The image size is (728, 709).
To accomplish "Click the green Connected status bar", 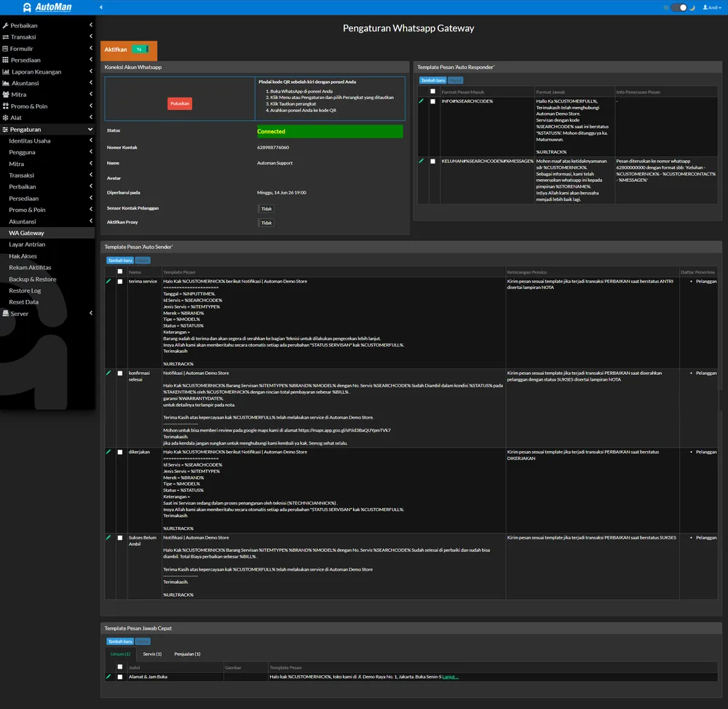I will click(x=330, y=132).
